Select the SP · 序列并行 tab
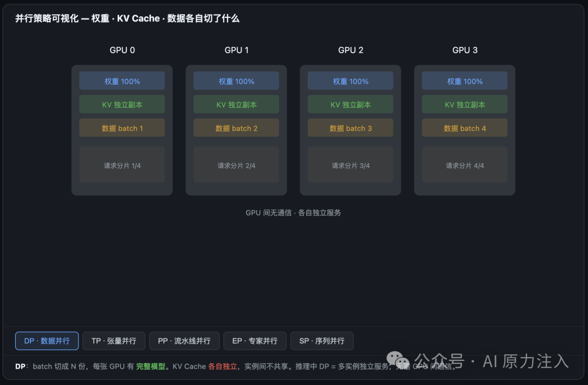Screen dimensions: 588x385 point(322,341)
